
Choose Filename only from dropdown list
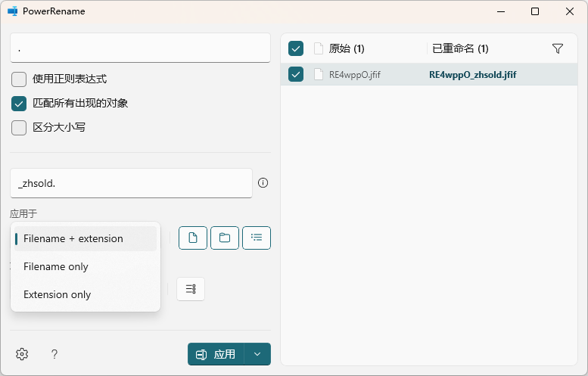point(86,266)
